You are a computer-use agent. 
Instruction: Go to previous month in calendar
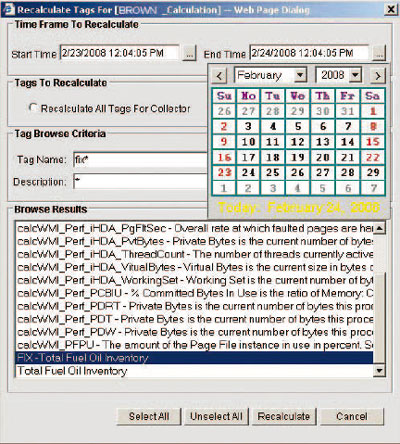point(219,76)
